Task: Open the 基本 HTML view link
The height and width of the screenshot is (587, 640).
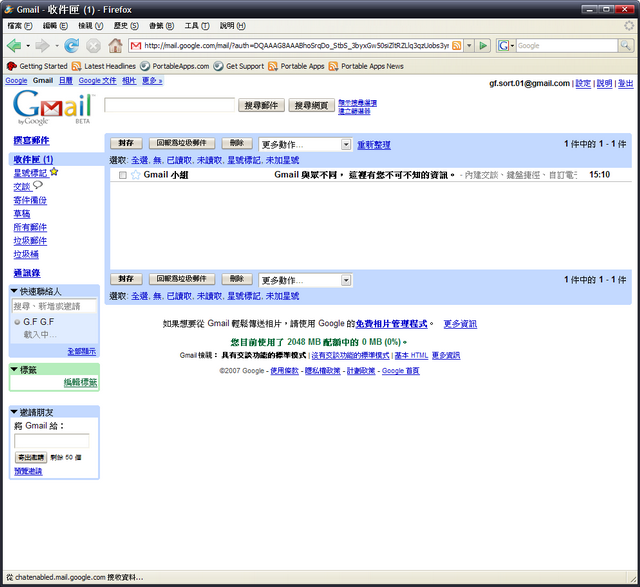Action: (411, 356)
